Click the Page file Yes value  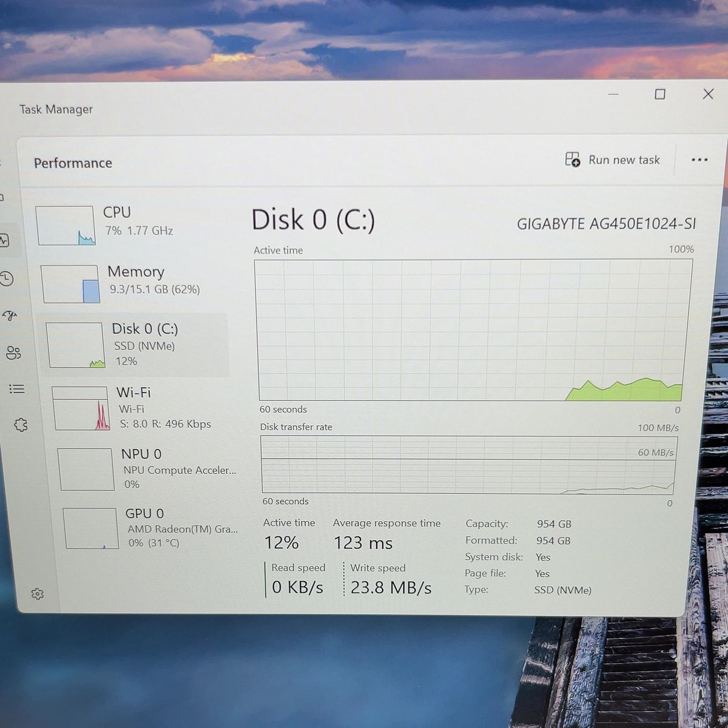tap(542, 573)
